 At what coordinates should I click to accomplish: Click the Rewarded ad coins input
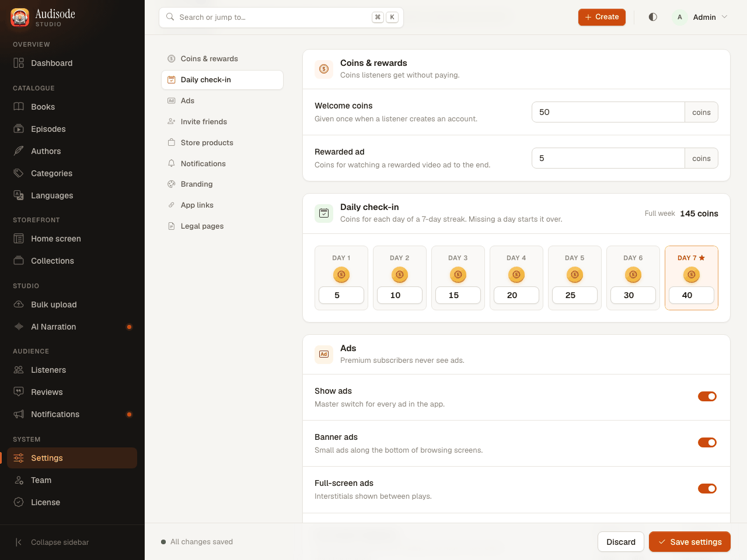pyautogui.click(x=608, y=158)
